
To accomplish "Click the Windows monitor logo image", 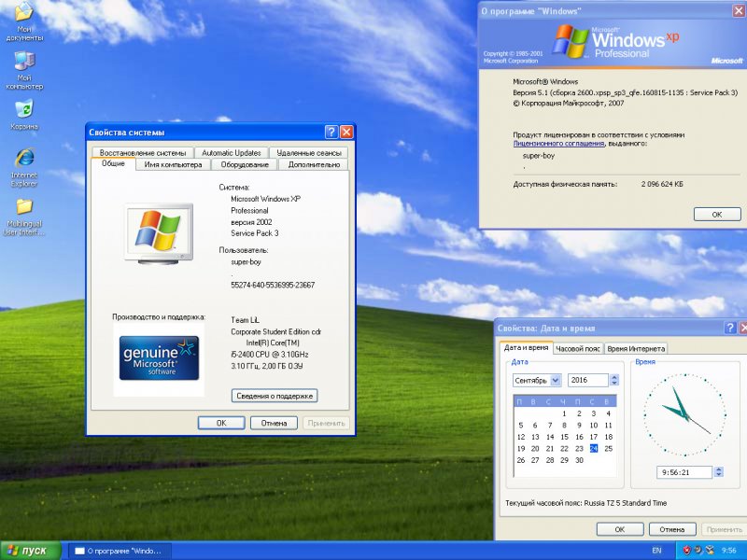I will click(x=159, y=233).
